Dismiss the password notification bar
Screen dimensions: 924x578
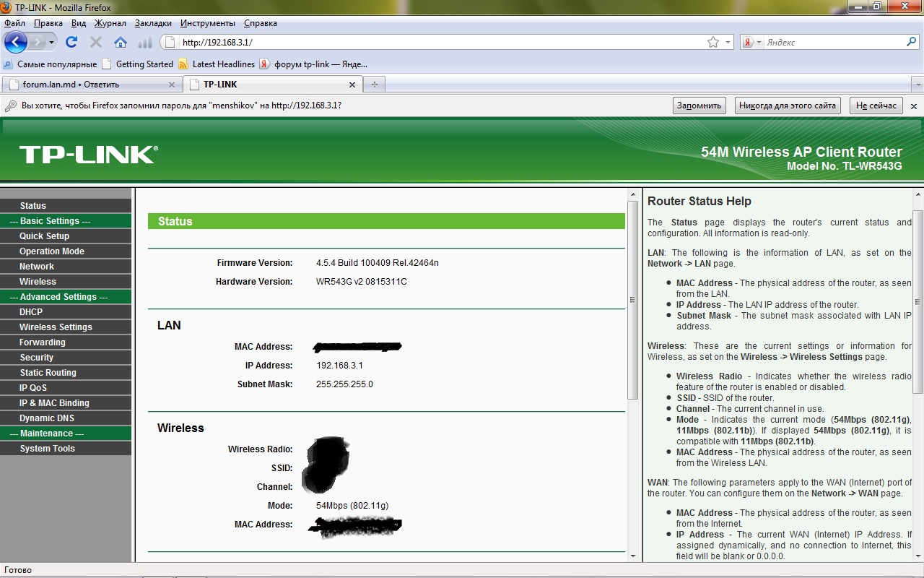tap(913, 106)
